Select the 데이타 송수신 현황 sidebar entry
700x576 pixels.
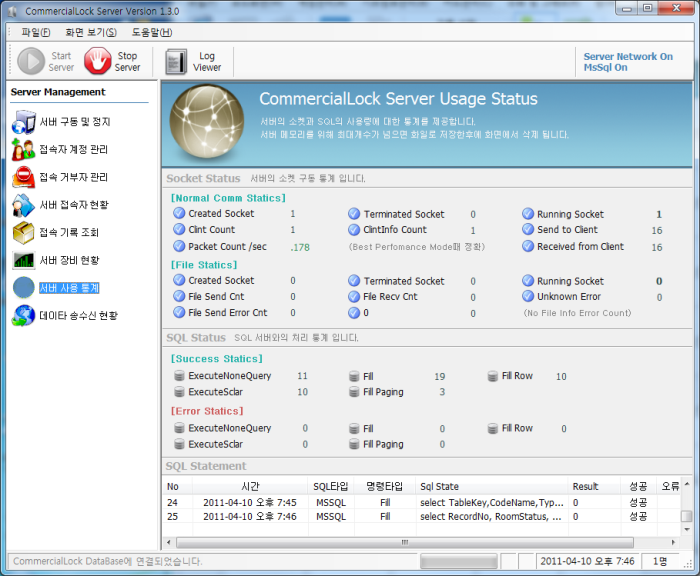[79, 316]
